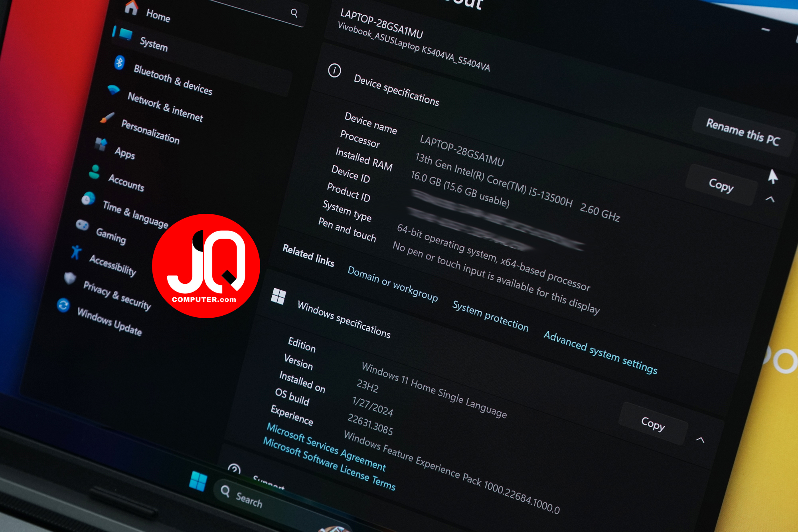Image resolution: width=798 pixels, height=532 pixels.
Task: Open Accessibility settings
Action: pos(113,265)
